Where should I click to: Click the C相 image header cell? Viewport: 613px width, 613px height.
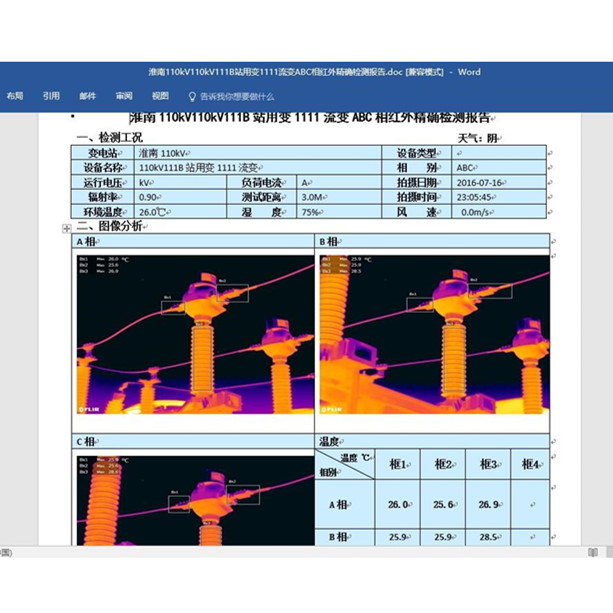pos(193,441)
